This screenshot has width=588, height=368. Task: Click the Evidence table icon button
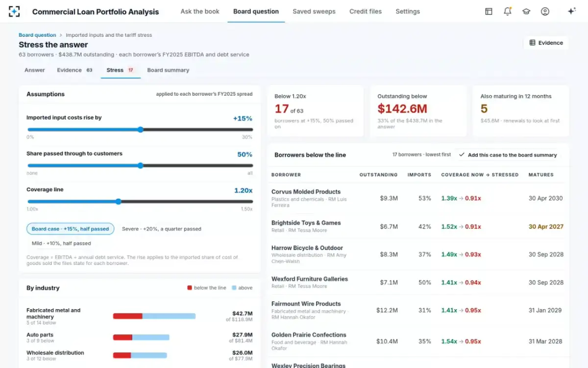click(546, 43)
